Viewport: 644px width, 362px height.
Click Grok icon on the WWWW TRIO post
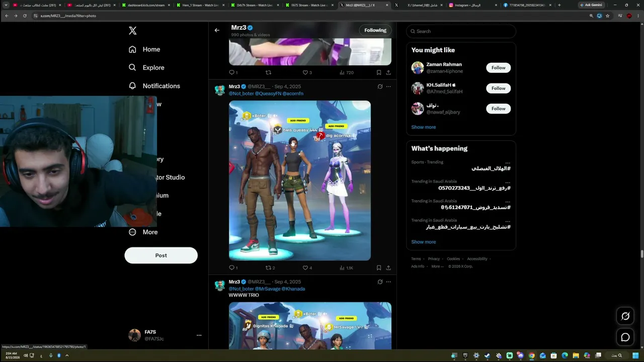pos(380,282)
